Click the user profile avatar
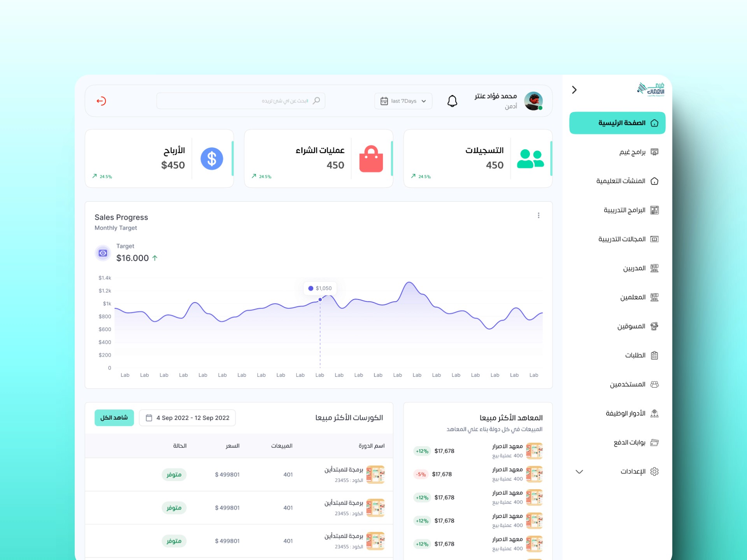The width and height of the screenshot is (747, 560). 533,101
